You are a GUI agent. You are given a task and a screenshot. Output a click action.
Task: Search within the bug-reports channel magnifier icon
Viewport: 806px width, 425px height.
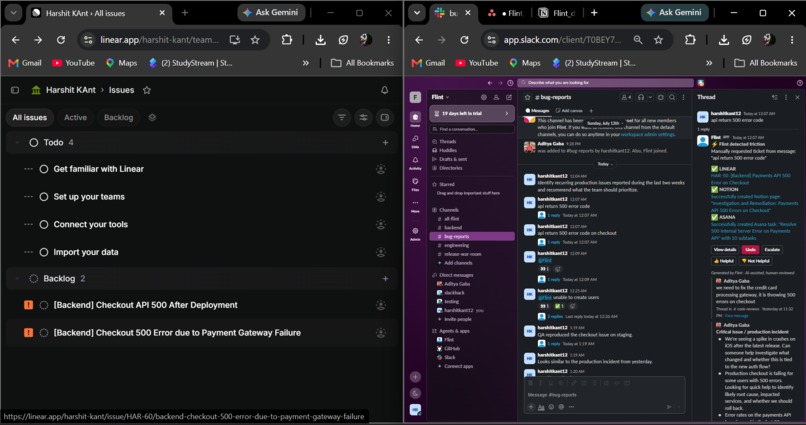(x=672, y=97)
